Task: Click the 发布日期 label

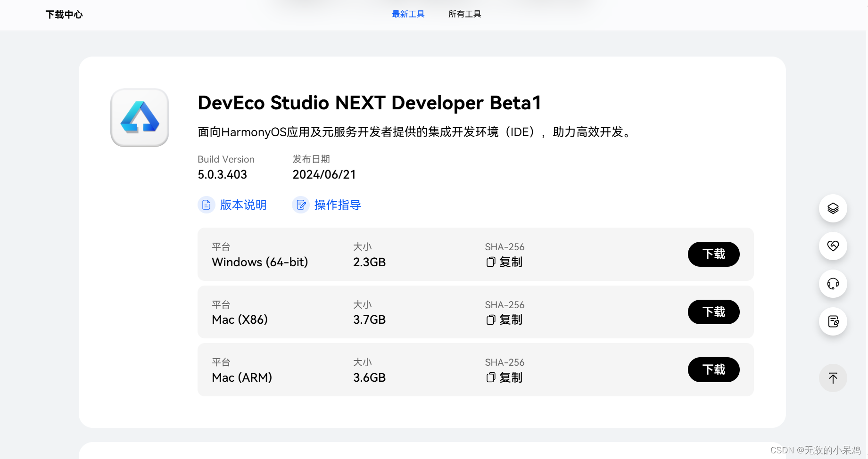Action: click(x=311, y=159)
